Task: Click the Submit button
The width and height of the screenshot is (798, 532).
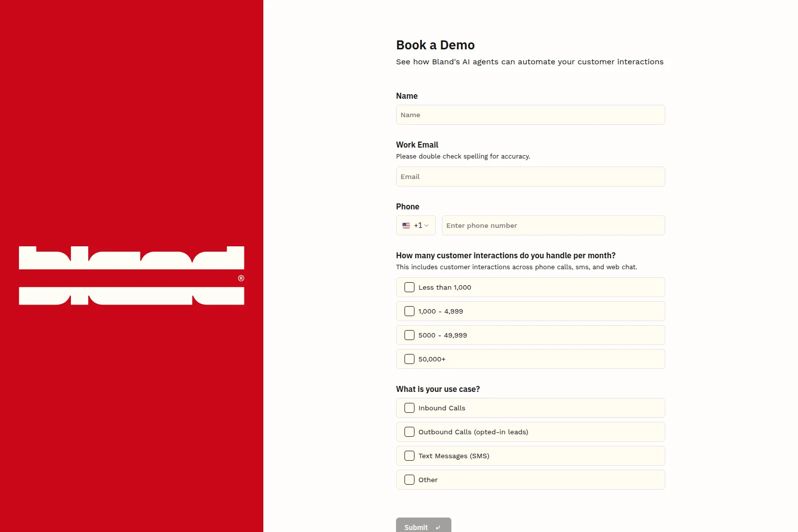Action: pyautogui.click(x=423, y=527)
